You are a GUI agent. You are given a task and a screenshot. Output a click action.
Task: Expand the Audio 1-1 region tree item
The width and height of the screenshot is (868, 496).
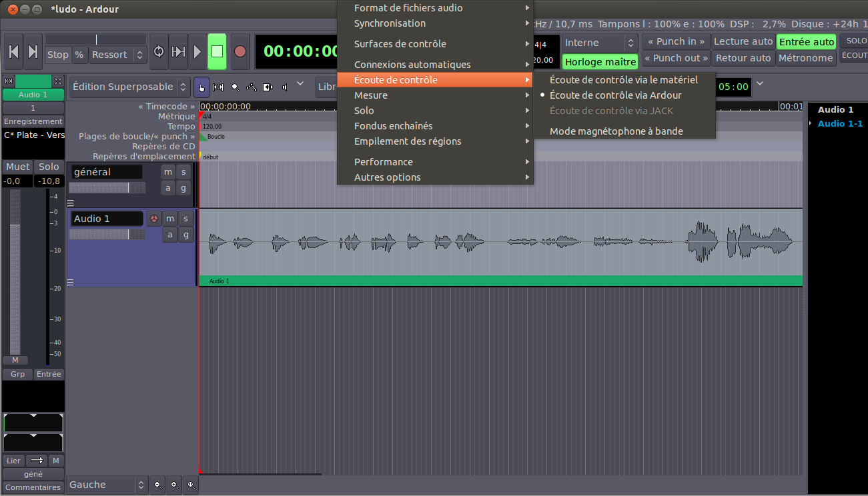[x=811, y=123]
